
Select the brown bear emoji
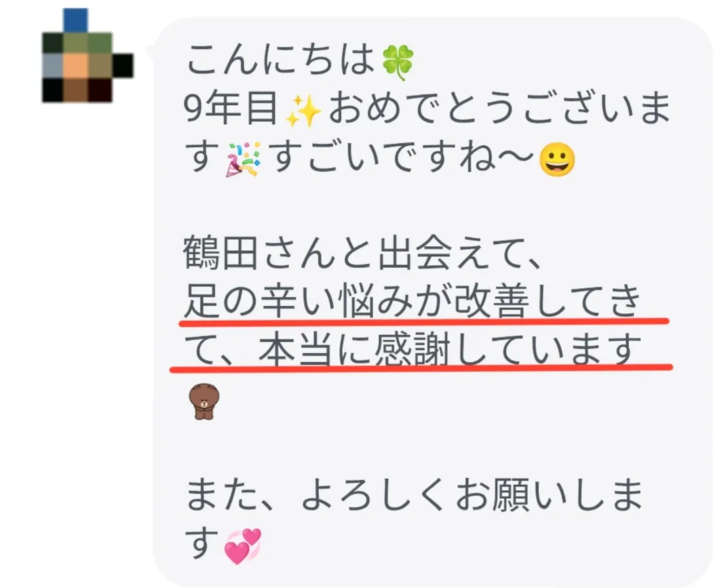(204, 401)
